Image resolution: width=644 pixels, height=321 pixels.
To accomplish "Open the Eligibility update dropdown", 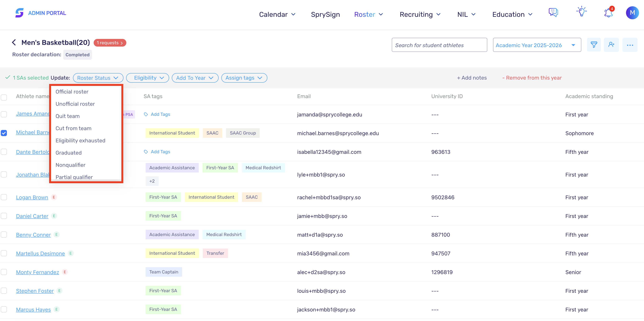I will pos(148,78).
